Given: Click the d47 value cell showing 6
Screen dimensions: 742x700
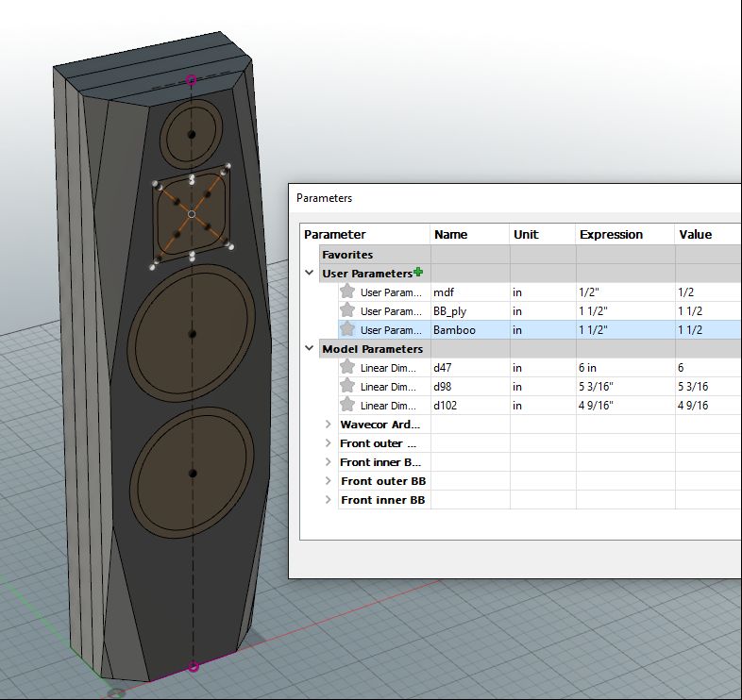Looking at the screenshot, I should click(708, 368).
